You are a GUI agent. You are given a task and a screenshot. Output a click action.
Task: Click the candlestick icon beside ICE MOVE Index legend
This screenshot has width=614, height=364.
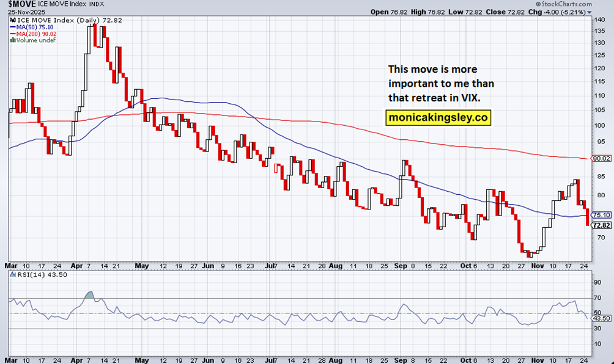point(12,20)
